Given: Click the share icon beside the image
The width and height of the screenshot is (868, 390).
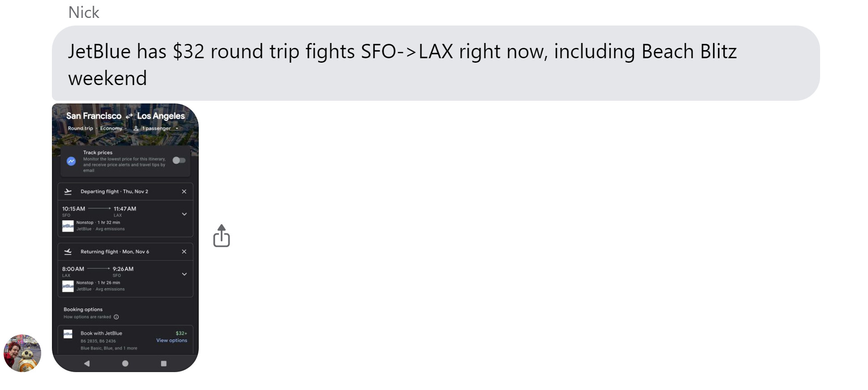Looking at the screenshot, I should click(x=221, y=236).
